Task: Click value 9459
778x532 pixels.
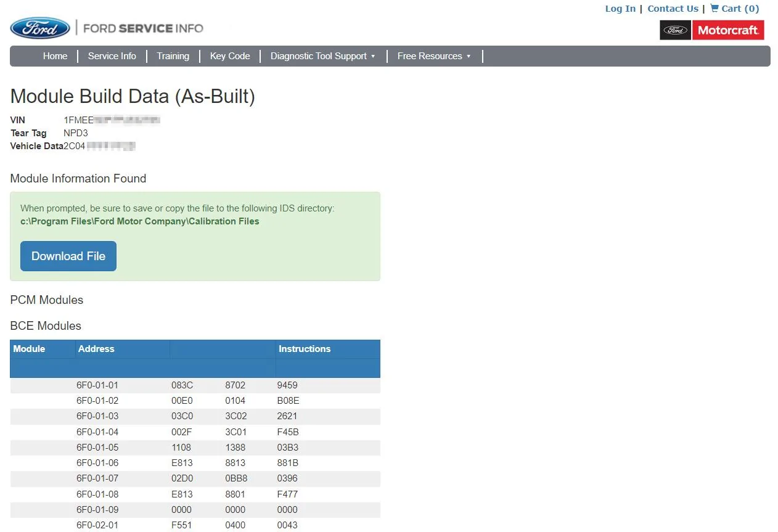Action: 287,385
